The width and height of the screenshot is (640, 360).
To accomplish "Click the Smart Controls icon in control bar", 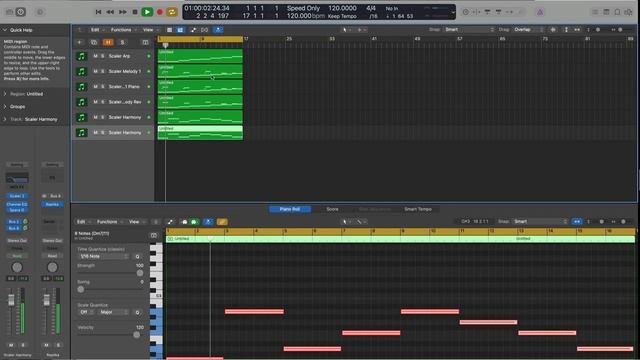I will 40,12.
